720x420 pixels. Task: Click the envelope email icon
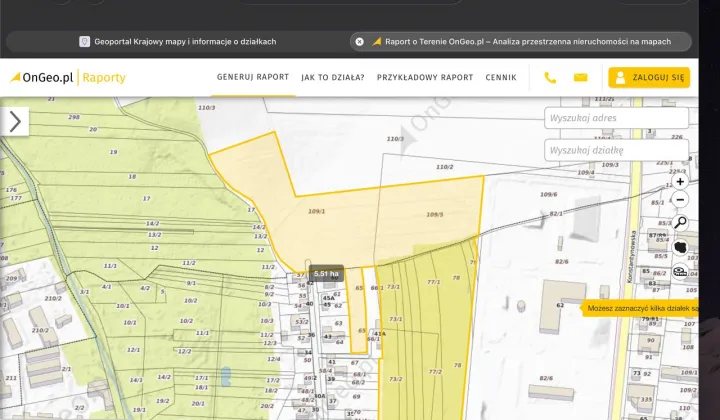tap(580, 78)
